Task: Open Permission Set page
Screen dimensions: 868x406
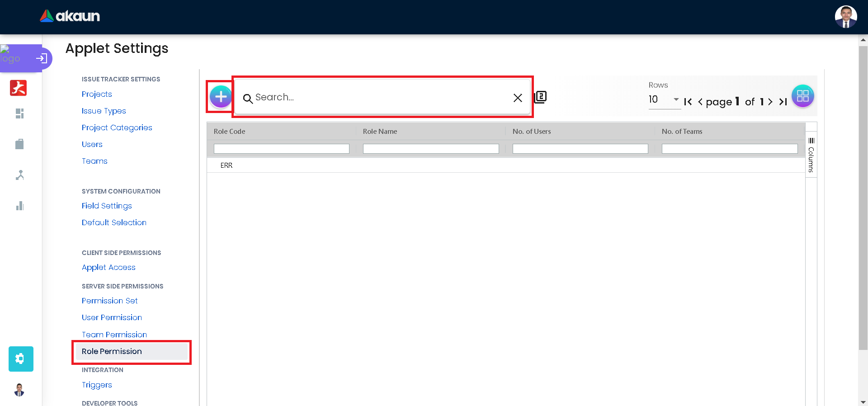Action: click(x=110, y=301)
